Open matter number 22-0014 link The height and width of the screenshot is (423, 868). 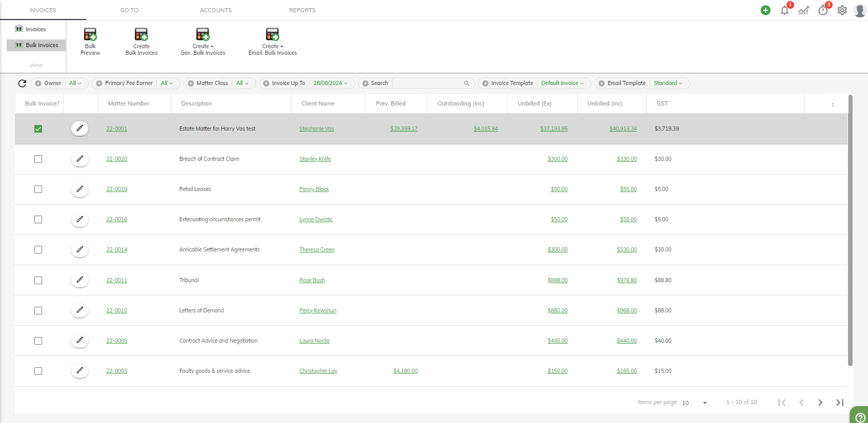coord(117,249)
